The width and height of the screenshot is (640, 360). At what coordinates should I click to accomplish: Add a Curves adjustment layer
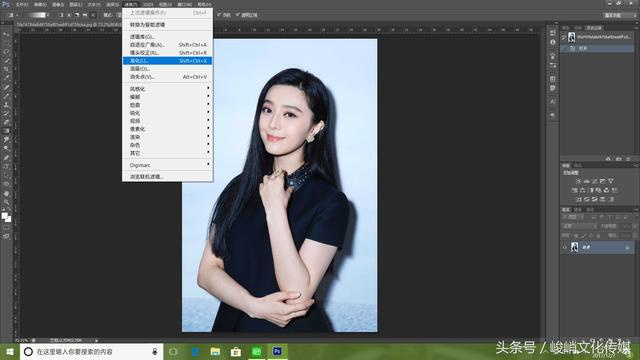click(595, 181)
